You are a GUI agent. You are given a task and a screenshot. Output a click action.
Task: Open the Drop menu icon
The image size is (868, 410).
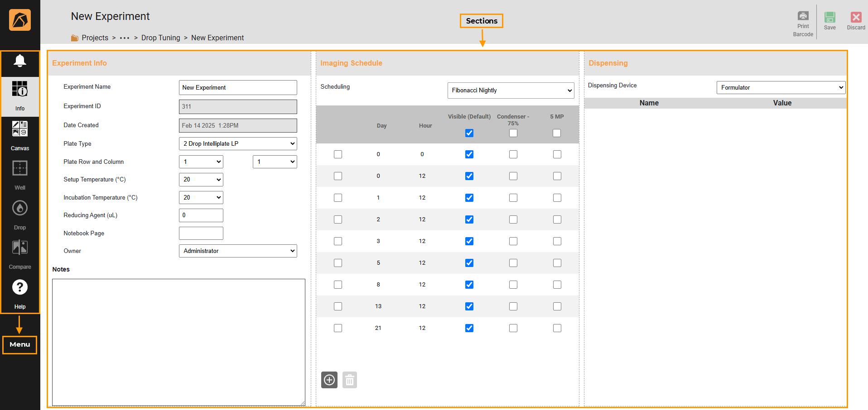19,208
